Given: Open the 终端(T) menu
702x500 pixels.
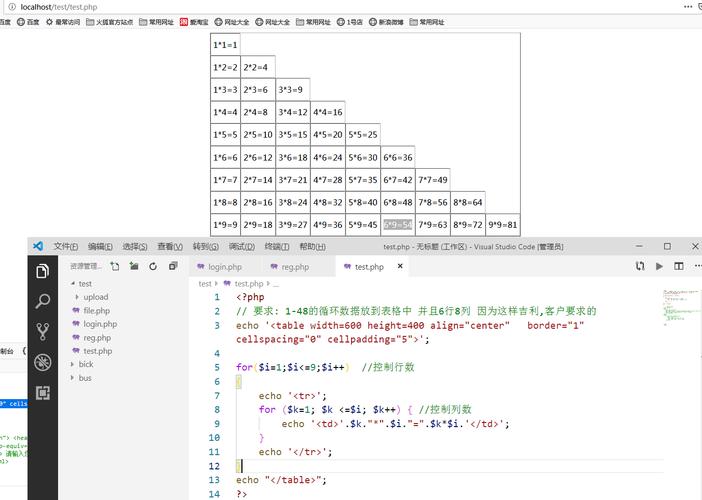Looking at the screenshot, I should (x=277, y=246).
